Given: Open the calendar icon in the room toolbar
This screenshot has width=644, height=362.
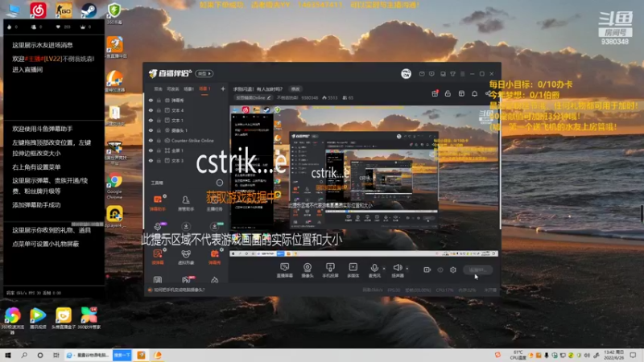Looking at the screenshot, I should click(x=461, y=93).
